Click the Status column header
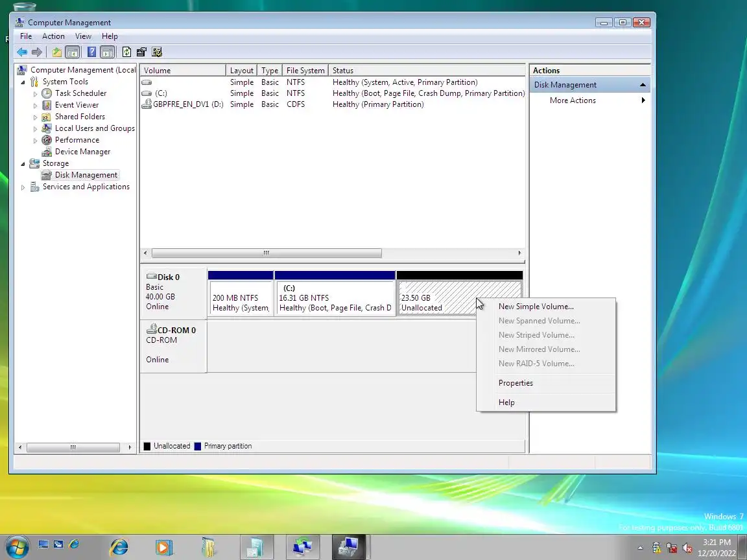747x560 pixels. [x=427, y=71]
